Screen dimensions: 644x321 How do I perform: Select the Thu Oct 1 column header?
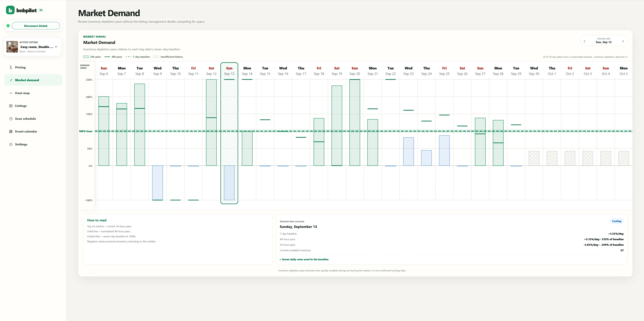pyautogui.click(x=552, y=71)
